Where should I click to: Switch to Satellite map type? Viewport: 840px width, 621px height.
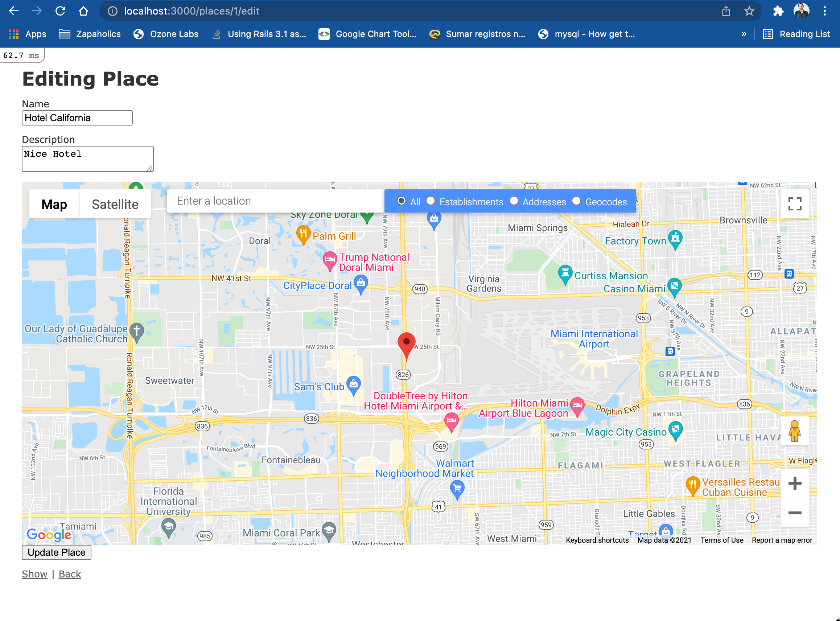(115, 204)
